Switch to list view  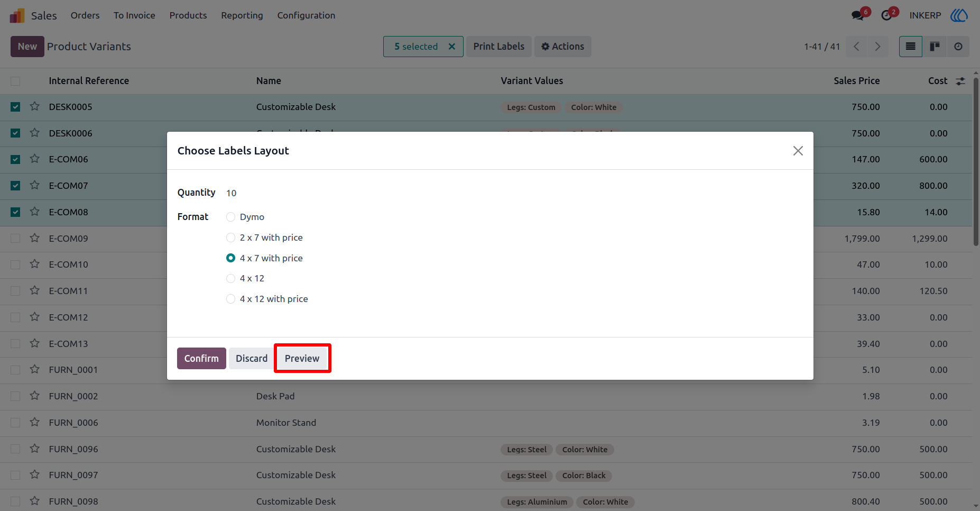pos(911,47)
